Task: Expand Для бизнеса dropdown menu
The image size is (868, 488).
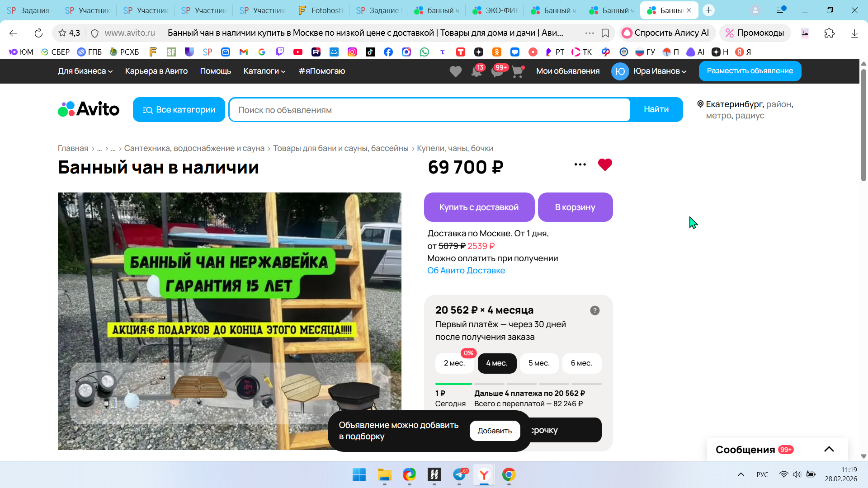Action: pos(85,71)
